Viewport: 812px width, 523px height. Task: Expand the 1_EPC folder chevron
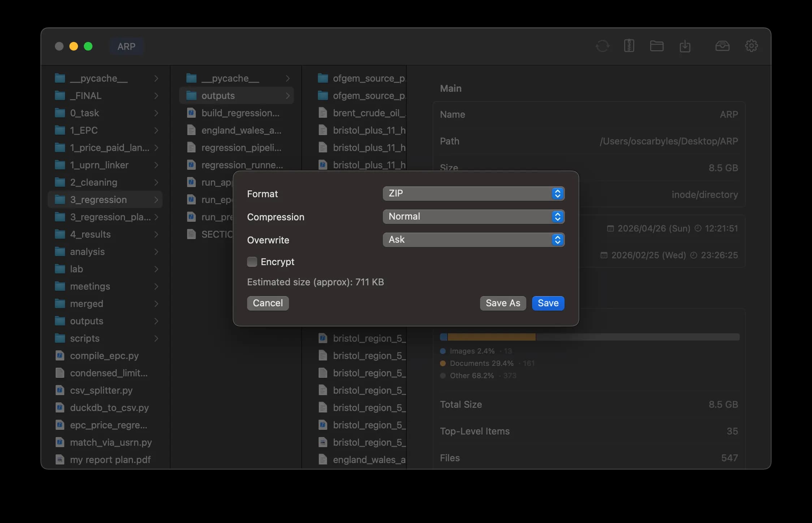coord(156,130)
